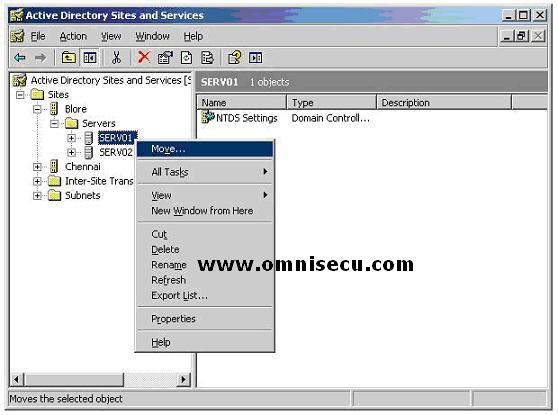
Task: Click the Up one level folder icon
Action: 68,57
